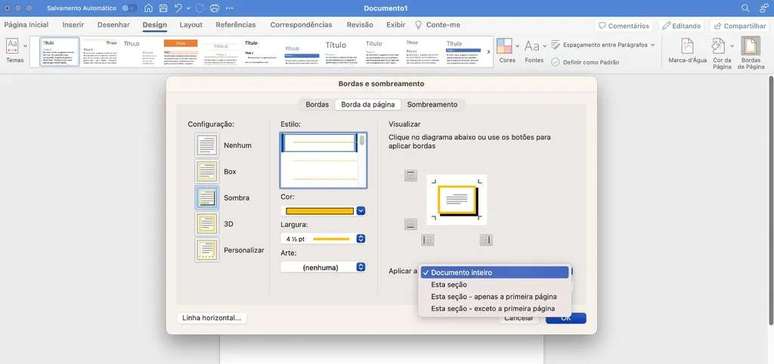Open the Temas themes button

pyautogui.click(x=12, y=50)
